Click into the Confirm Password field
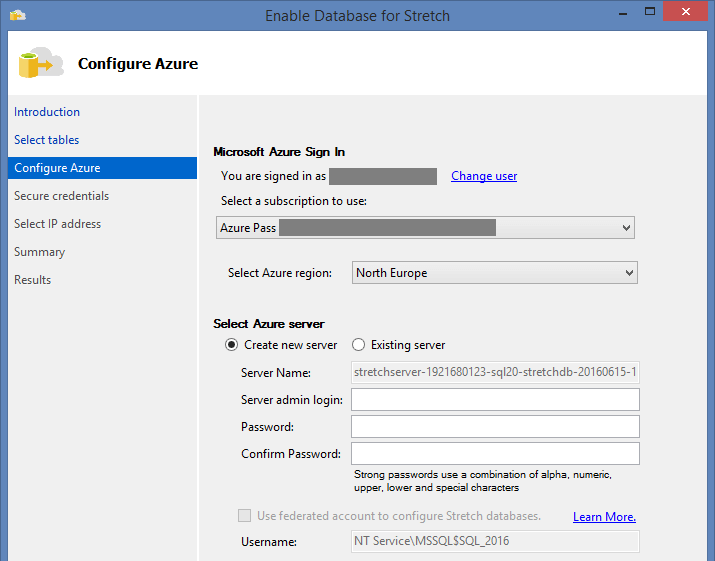 tap(495, 454)
